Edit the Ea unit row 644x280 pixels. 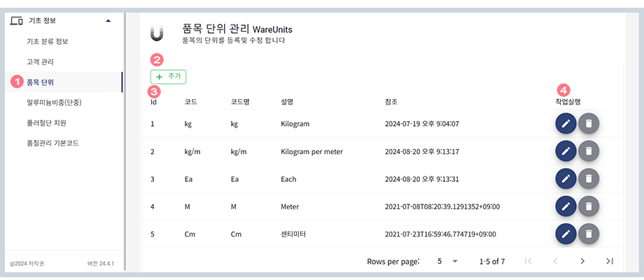[566, 178]
